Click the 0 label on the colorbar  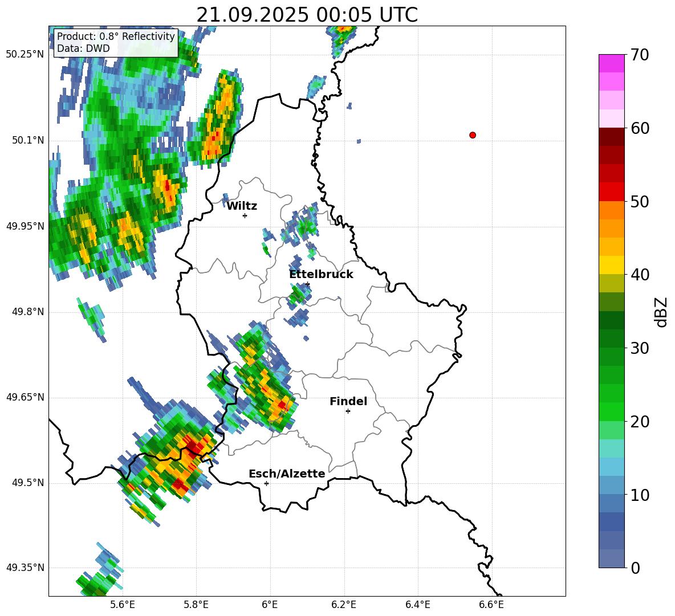(635, 568)
